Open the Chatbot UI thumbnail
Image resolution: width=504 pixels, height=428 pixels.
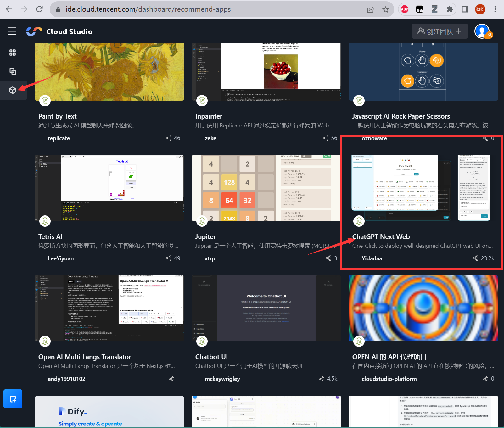(x=266, y=308)
